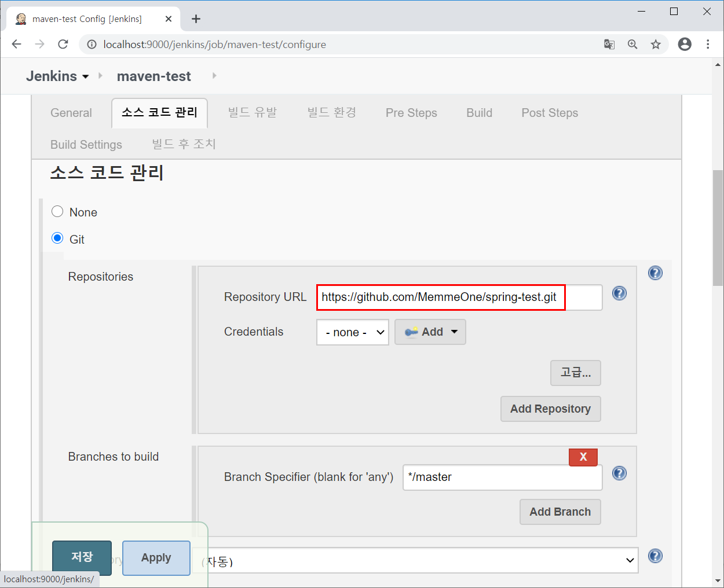724x588 pixels.
Task: Click the Repository URL input field
Action: click(x=459, y=297)
